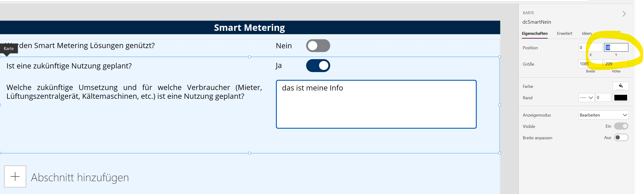
Task: Open the Farbe fill color picker
Action: [620, 86]
